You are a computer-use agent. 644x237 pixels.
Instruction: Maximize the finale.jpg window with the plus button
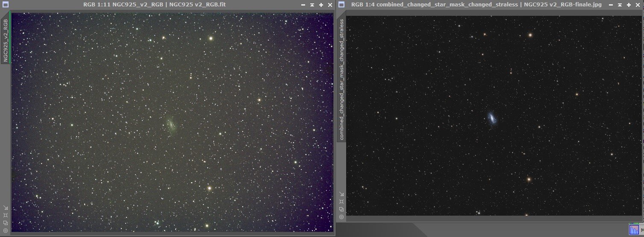click(x=629, y=5)
